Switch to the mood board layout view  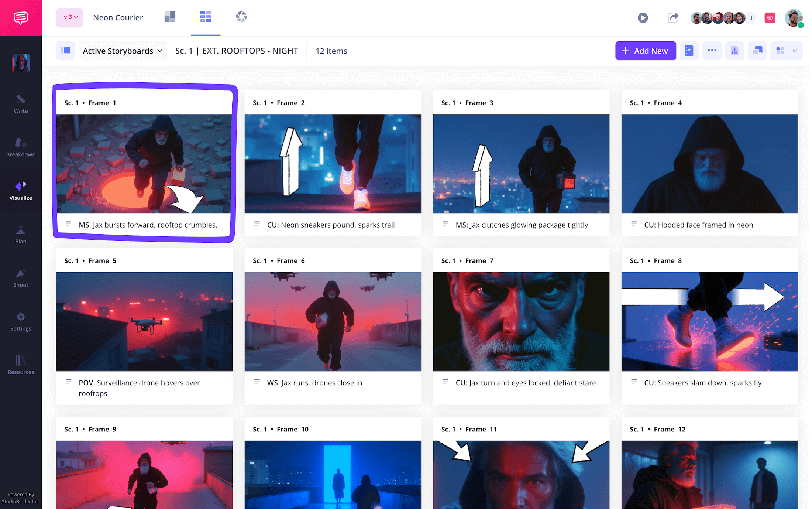(170, 17)
